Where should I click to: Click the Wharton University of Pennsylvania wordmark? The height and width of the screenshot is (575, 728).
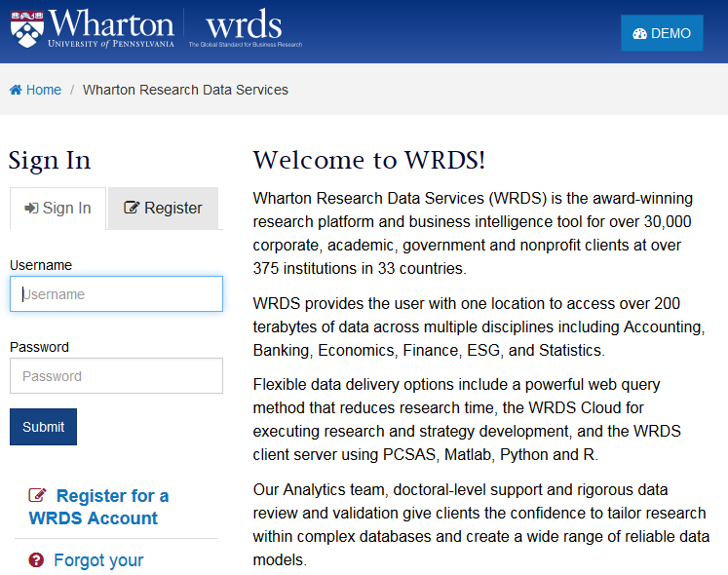point(111,28)
